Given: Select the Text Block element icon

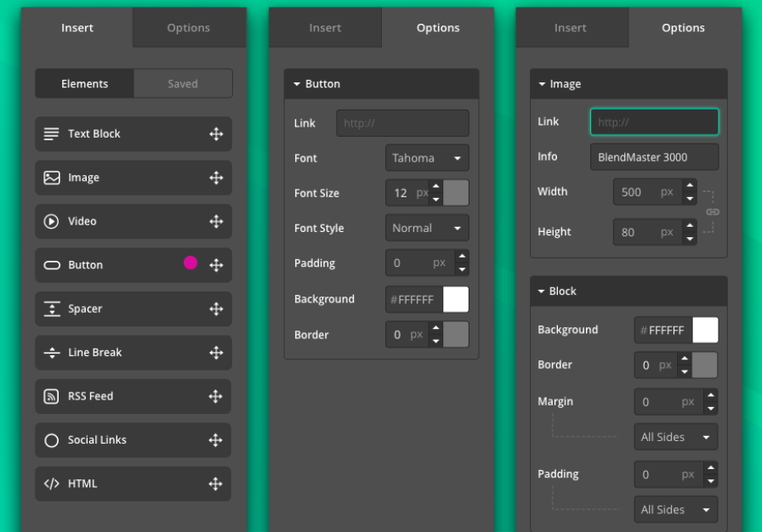Looking at the screenshot, I should pyautogui.click(x=51, y=133).
